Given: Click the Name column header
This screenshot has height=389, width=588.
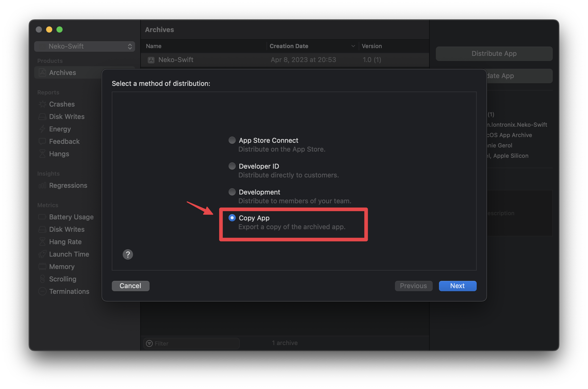Looking at the screenshot, I should 154,46.
